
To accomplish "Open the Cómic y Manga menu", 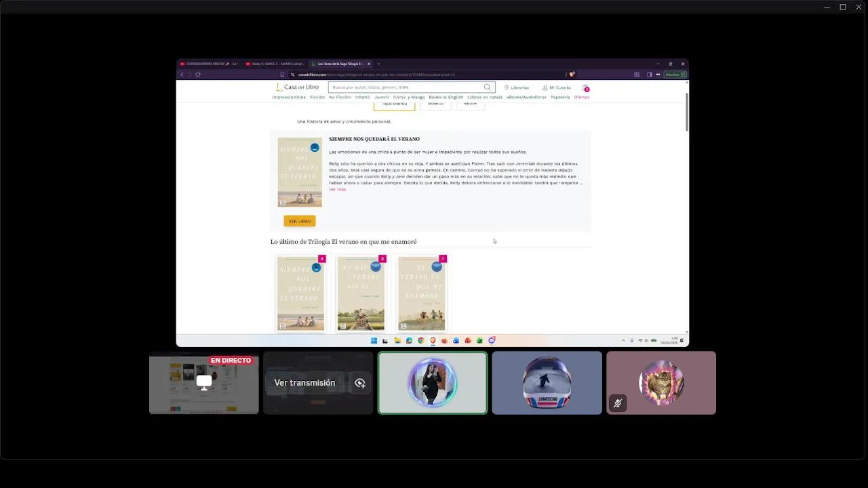I will [409, 97].
